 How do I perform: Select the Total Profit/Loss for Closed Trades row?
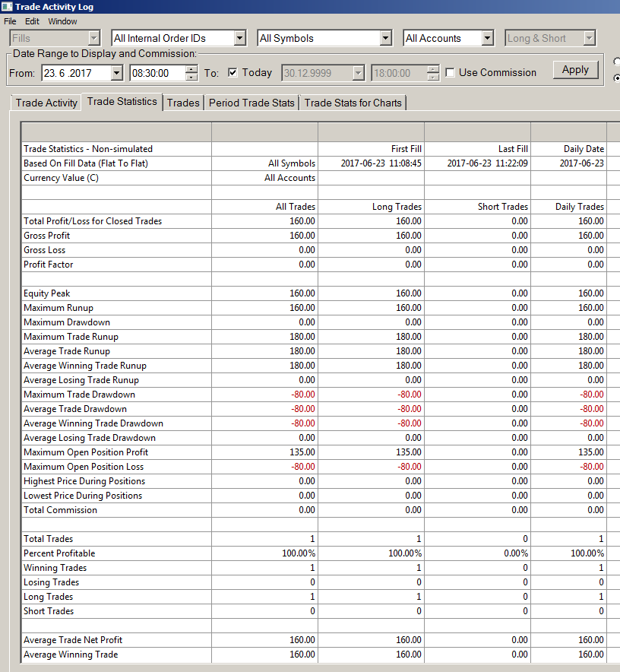[x=314, y=221]
